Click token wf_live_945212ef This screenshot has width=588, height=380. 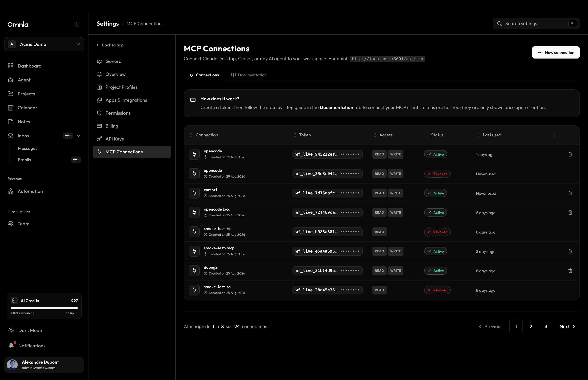(328, 154)
